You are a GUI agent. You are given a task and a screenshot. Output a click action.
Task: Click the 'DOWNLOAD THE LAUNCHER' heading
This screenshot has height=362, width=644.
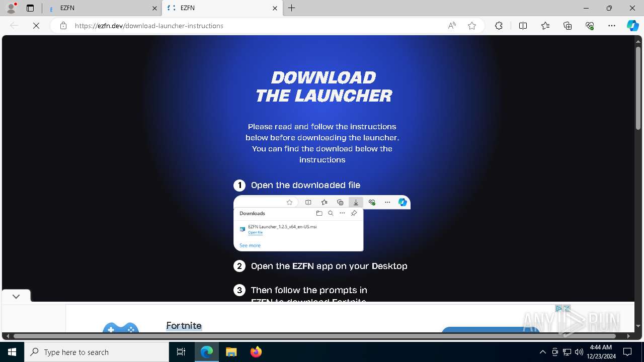(x=323, y=86)
